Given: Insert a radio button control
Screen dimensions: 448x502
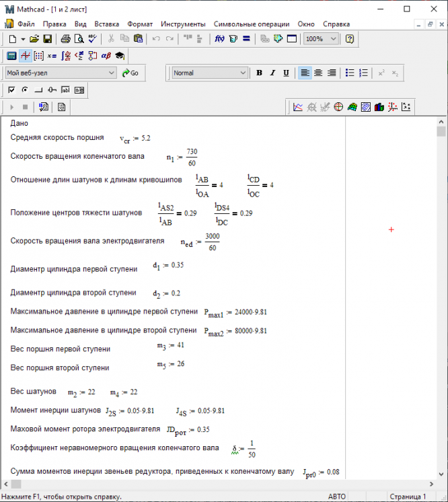Looking at the screenshot, I should coord(25,90).
